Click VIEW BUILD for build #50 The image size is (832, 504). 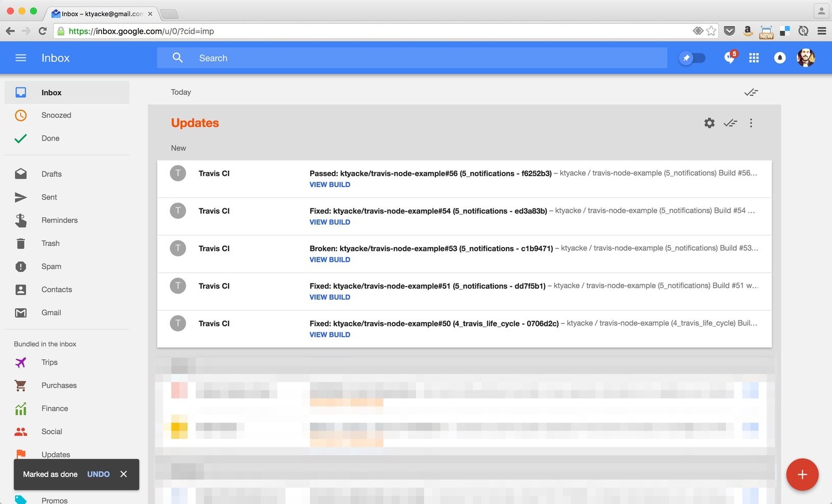click(x=330, y=334)
